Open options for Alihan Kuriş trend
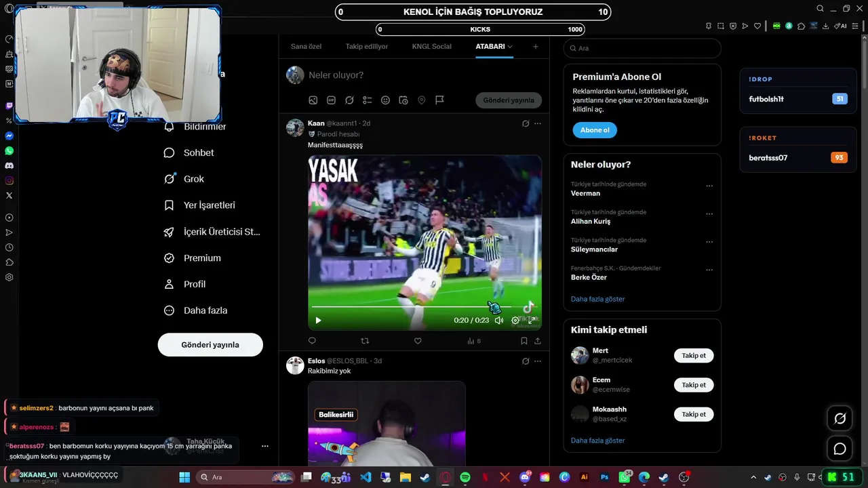868x488 pixels. tap(709, 214)
